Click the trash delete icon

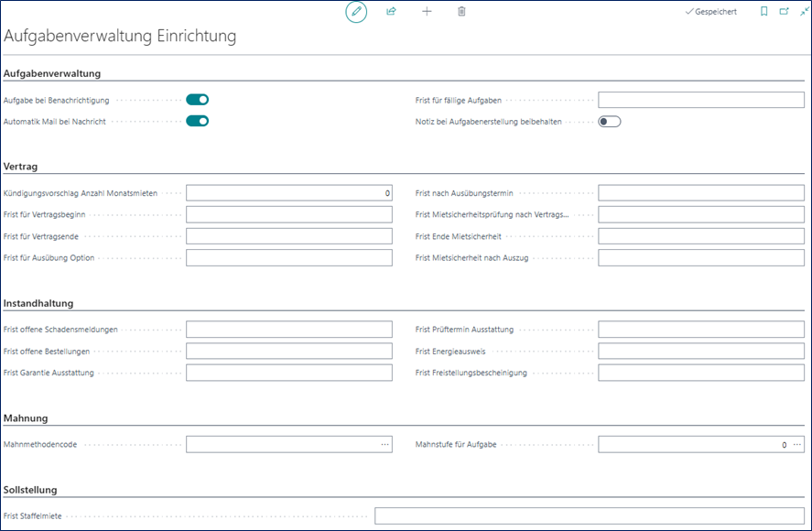click(461, 12)
